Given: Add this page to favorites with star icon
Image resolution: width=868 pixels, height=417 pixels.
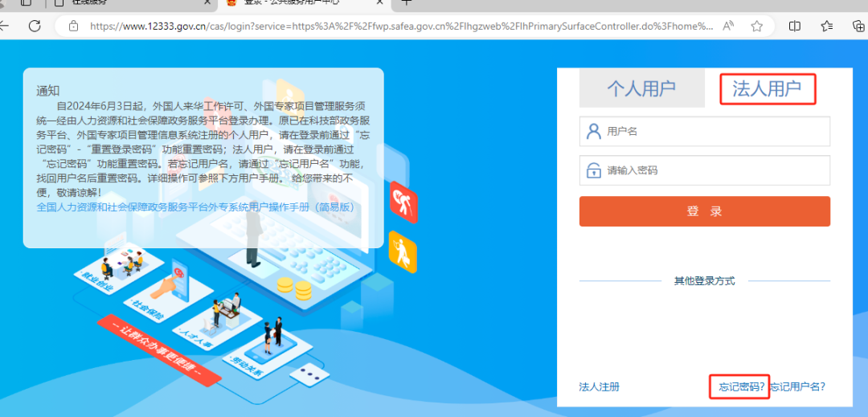Looking at the screenshot, I should (756, 26).
